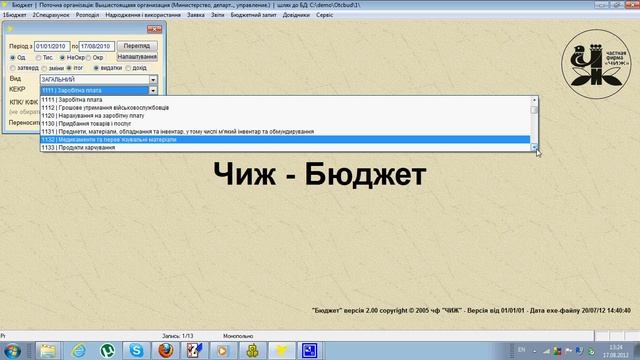
Task: Open the "Сервіс" menu
Action: coord(324,15)
